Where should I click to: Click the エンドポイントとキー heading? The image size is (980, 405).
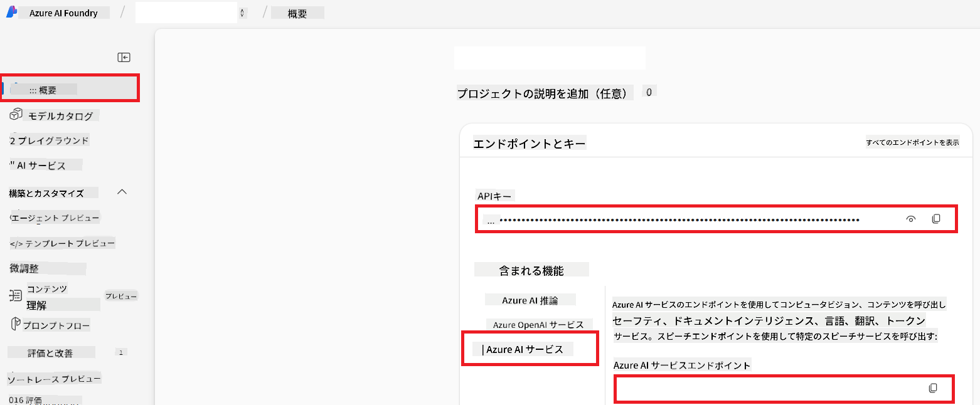click(530, 144)
